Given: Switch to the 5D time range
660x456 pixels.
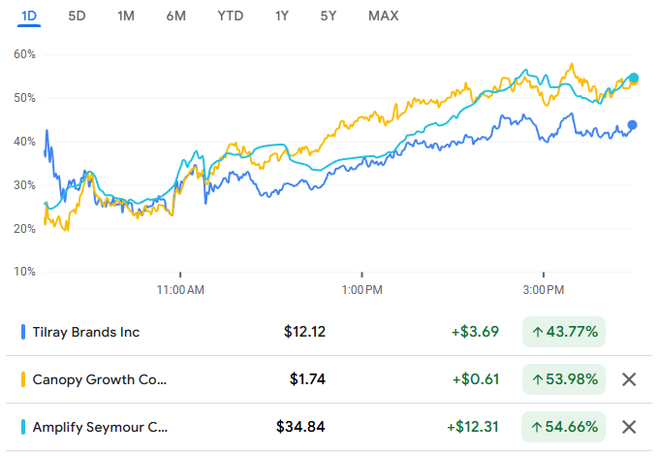Looking at the screenshot, I should click(x=77, y=16).
